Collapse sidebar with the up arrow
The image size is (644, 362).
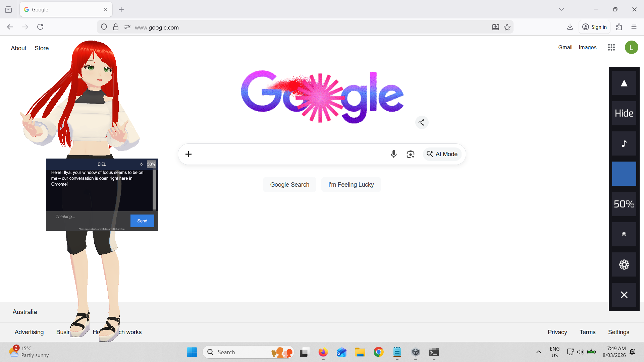pyautogui.click(x=624, y=82)
